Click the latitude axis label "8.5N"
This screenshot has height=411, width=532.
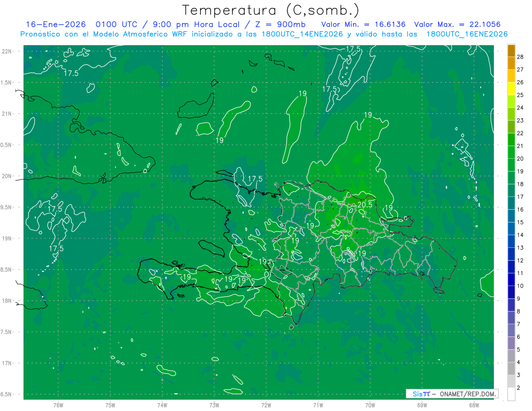pos(7,270)
